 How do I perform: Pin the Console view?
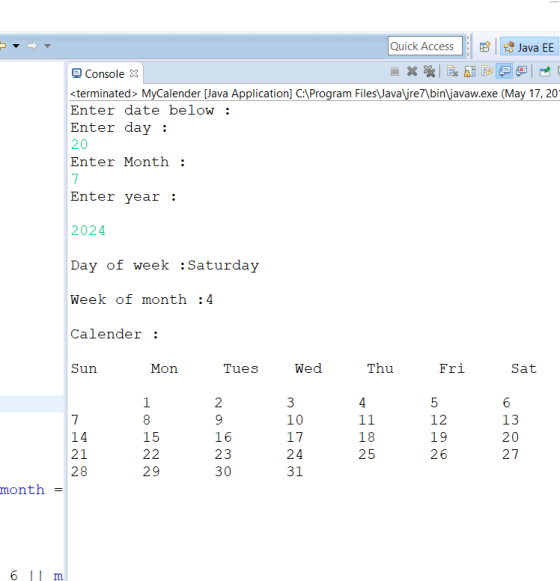545,72
